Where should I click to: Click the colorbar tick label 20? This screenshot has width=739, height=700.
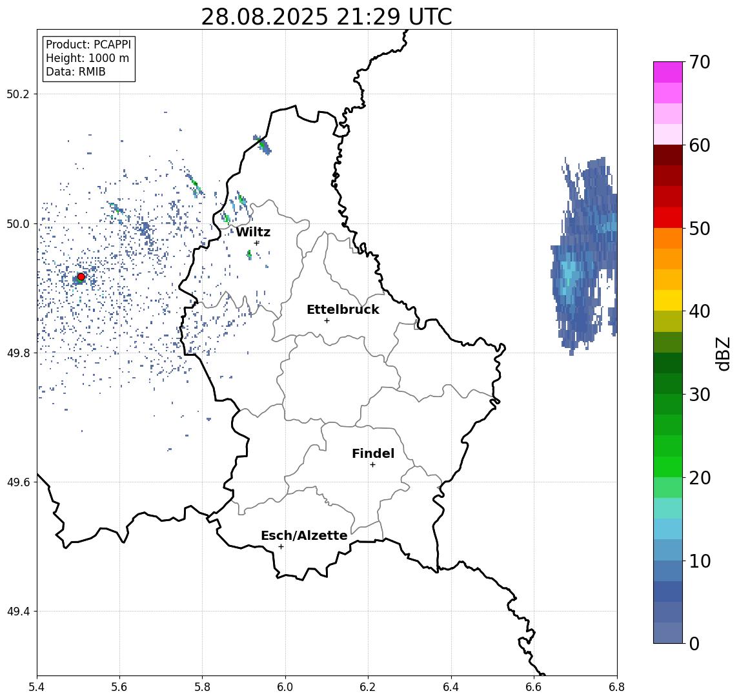tap(700, 477)
